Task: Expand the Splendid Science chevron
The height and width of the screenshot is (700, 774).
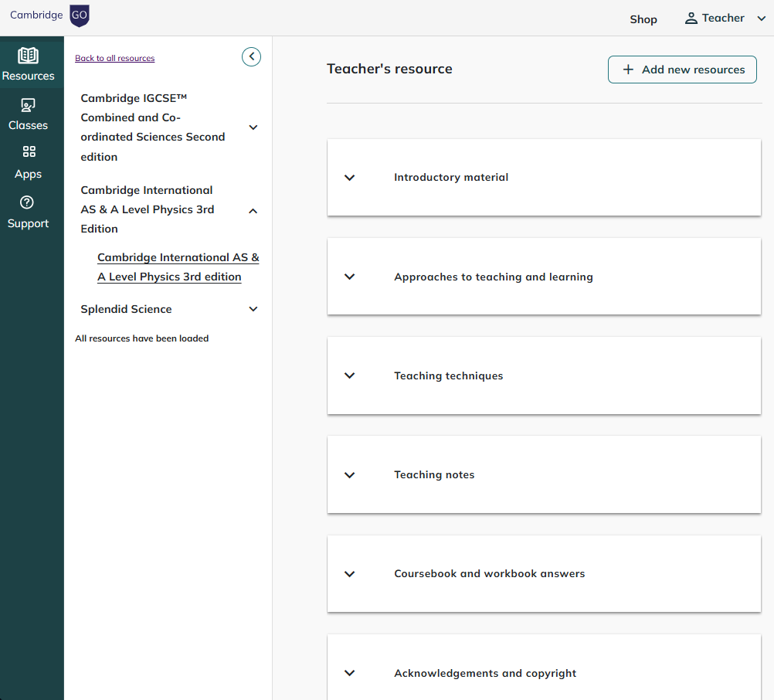Action: 253,309
